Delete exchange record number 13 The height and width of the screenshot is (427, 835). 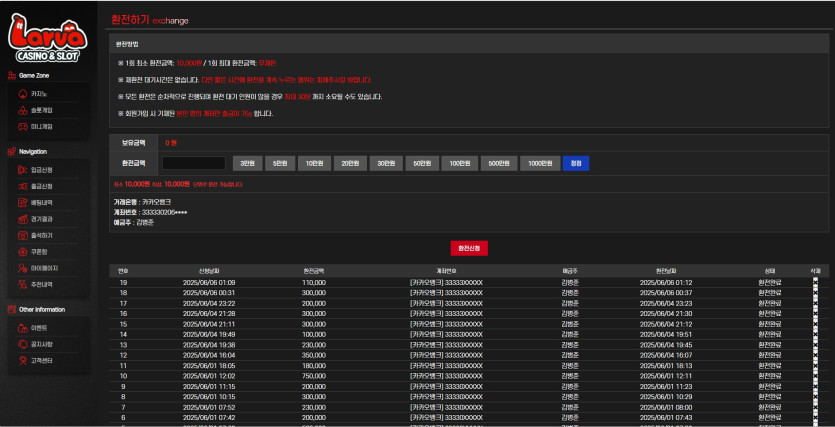tap(815, 345)
